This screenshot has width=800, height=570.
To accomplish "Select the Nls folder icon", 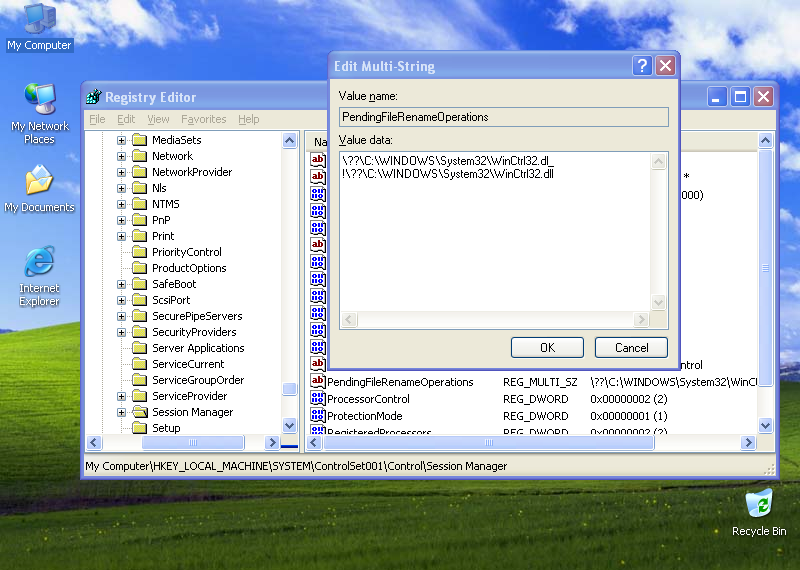I will pos(140,188).
